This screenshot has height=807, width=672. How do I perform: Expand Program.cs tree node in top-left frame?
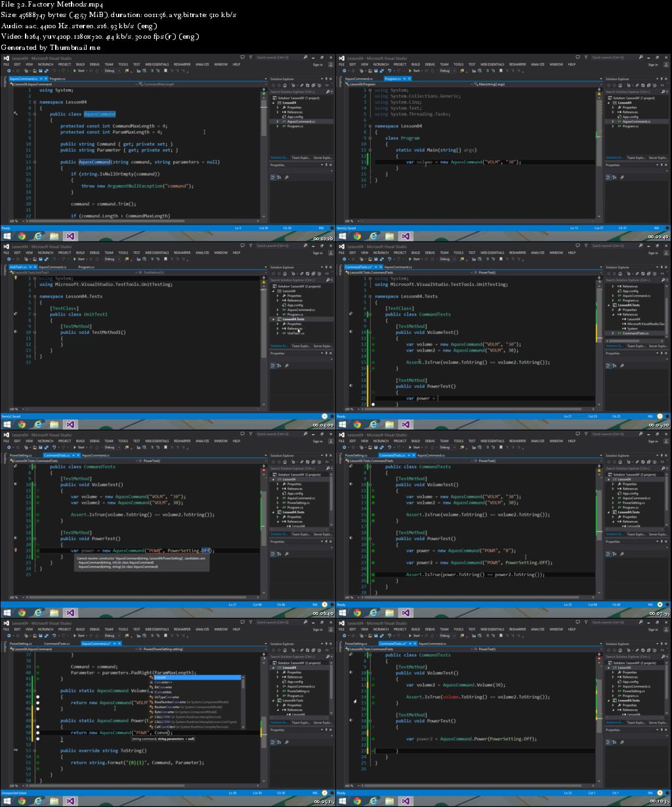[278, 126]
